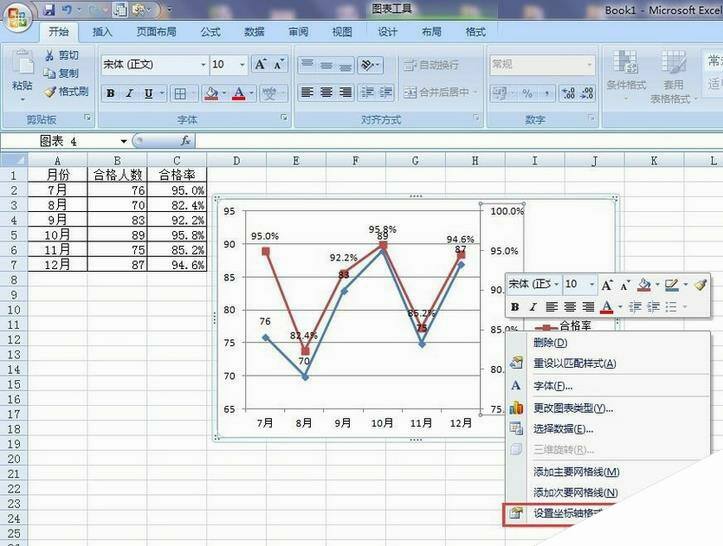This screenshot has width=723, height=546.
Task: Apply borders using ribbon border icon
Action: pos(180,94)
